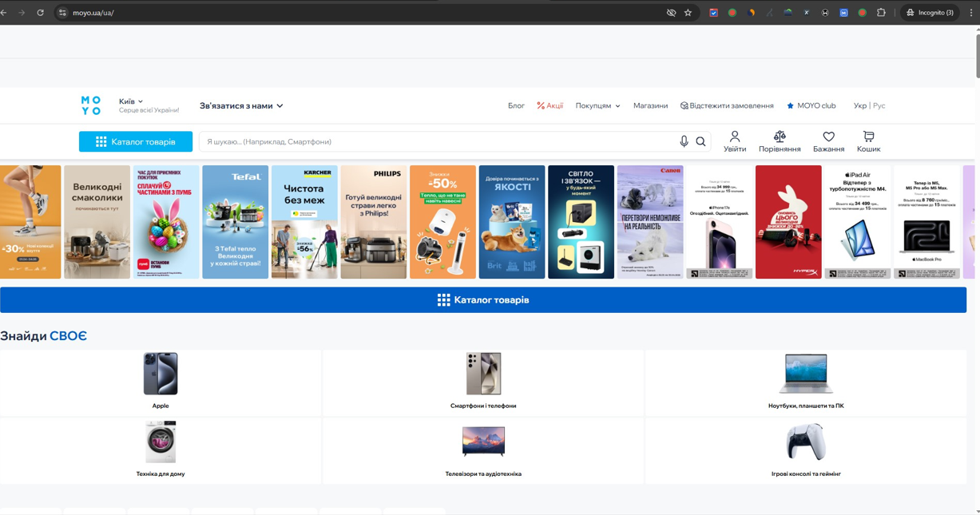980x515 pixels.
Task: Open the Довіра починається з якості banner
Action: click(x=512, y=222)
